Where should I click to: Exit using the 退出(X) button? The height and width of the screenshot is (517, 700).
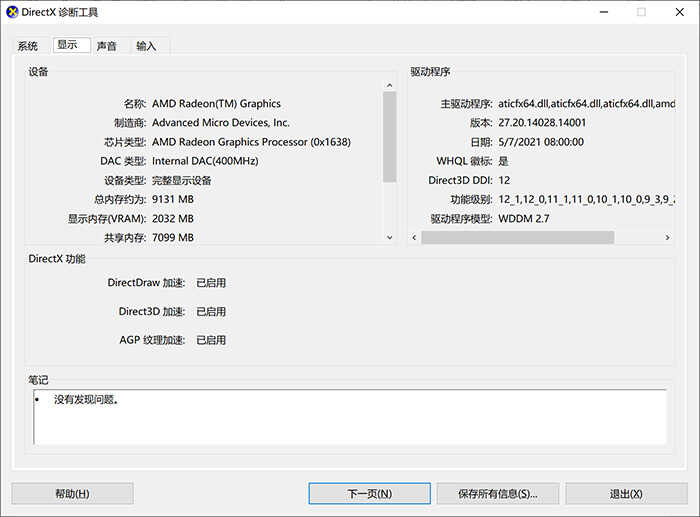(625, 494)
